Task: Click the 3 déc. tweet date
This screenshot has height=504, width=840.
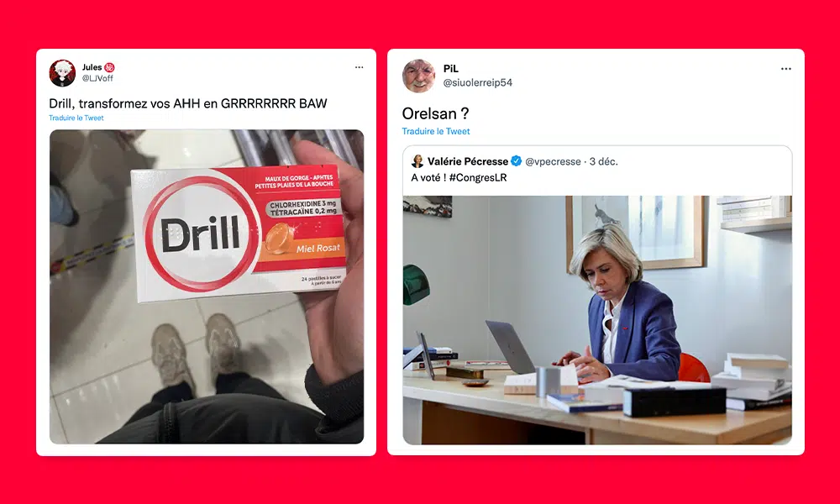Action: pos(604,162)
